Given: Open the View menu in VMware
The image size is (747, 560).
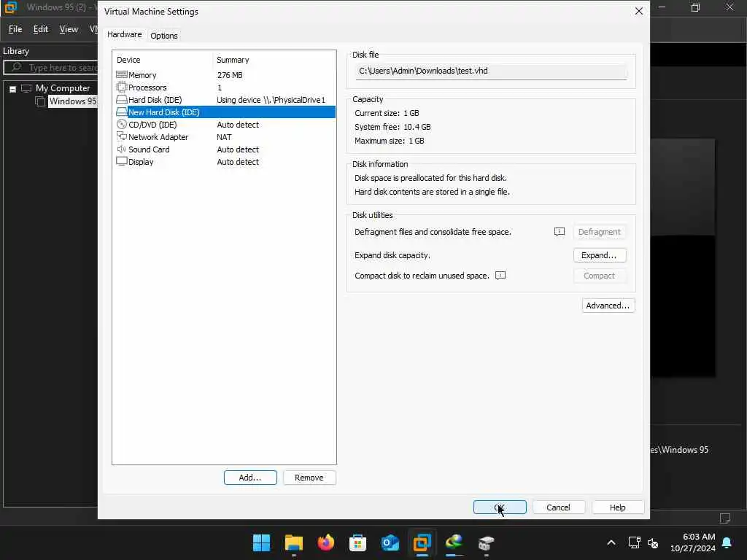Looking at the screenshot, I should 69,29.
